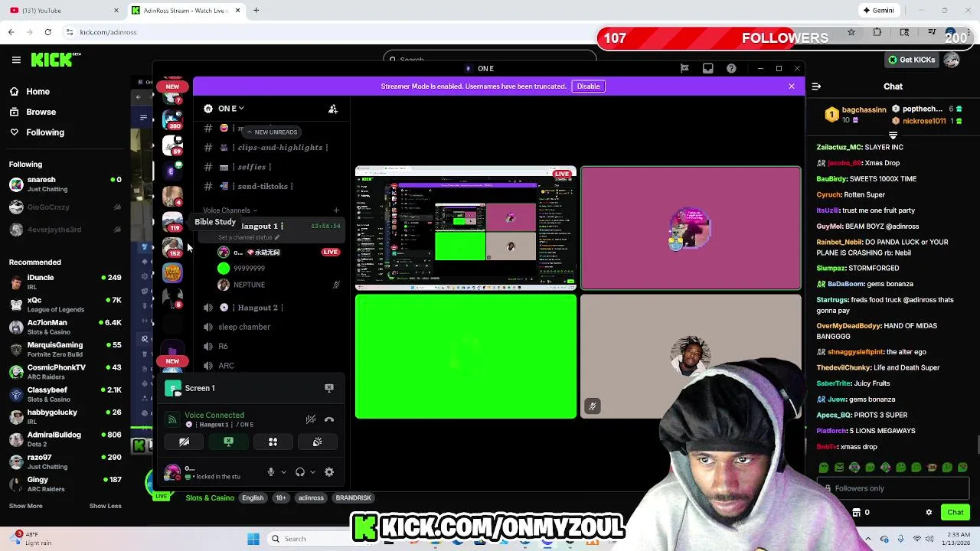980x551 pixels.
Task: Open the Discord inbox icon
Action: pyautogui.click(x=708, y=68)
